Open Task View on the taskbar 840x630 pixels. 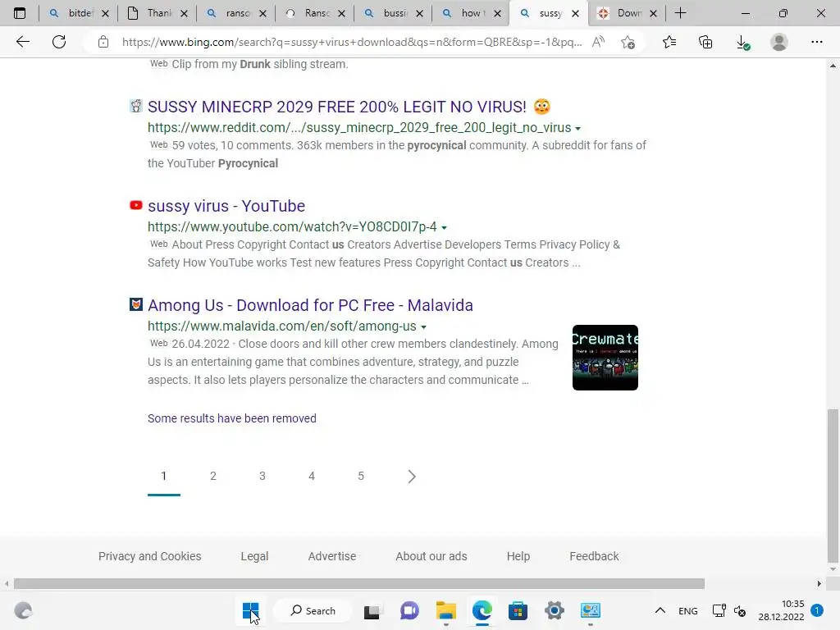click(372, 611)
